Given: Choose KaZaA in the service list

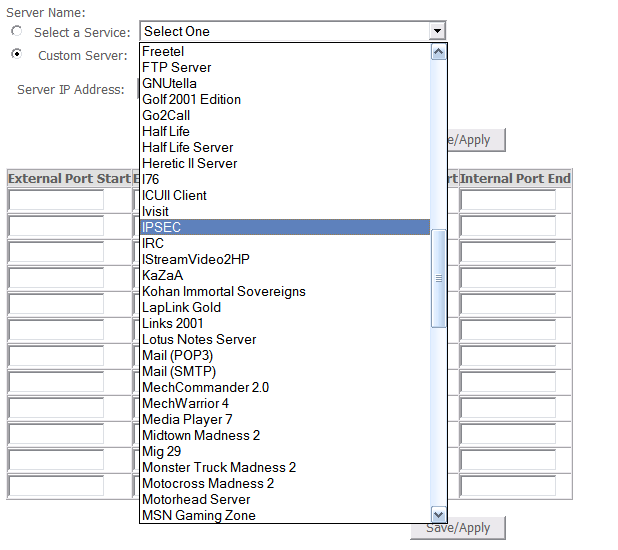Looking at the screenshot, I should (285, 276).
